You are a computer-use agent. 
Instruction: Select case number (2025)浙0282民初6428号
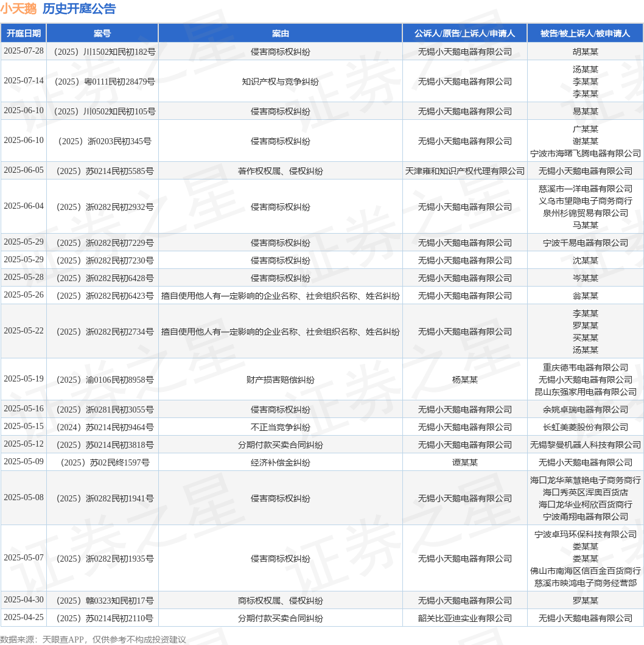[x=105, y=279]
